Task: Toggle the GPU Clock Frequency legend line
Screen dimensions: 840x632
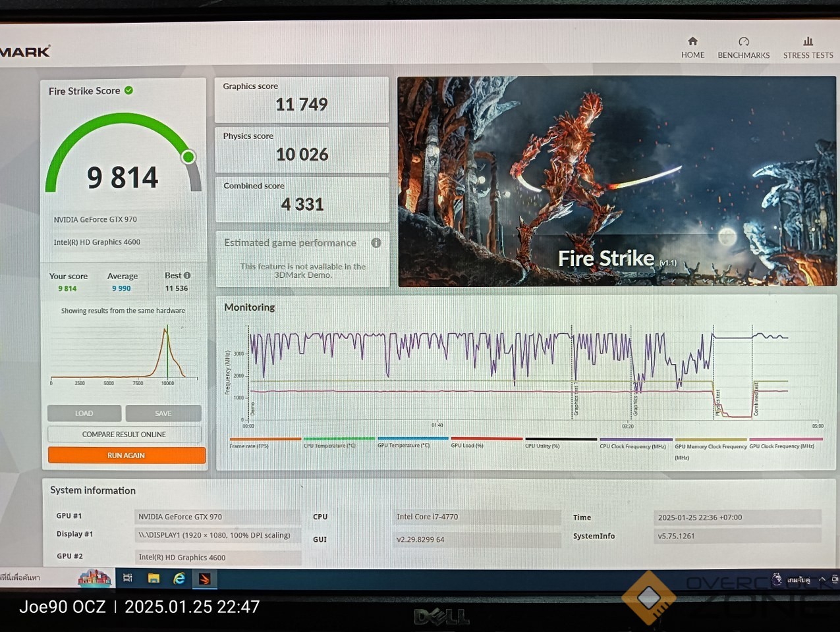Action: click(785, 443)
